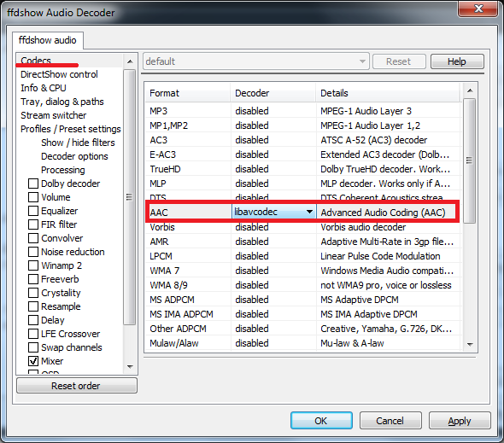This screenshot has height=443, width=504.
Task: Check the Noise reduction option
Action: point(33,252)
